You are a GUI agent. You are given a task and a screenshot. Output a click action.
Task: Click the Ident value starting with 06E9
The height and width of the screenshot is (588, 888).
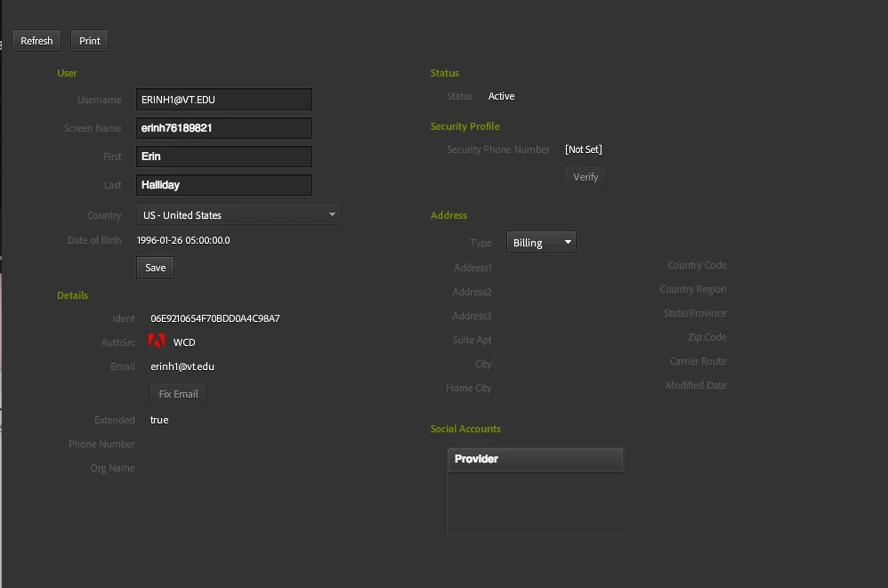pos(214,318)
